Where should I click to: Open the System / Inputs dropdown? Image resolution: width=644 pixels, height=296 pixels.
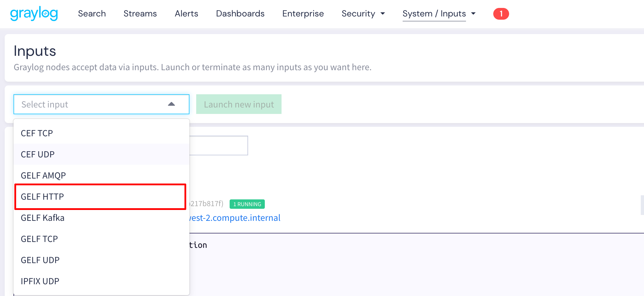(x=438, y=14)
